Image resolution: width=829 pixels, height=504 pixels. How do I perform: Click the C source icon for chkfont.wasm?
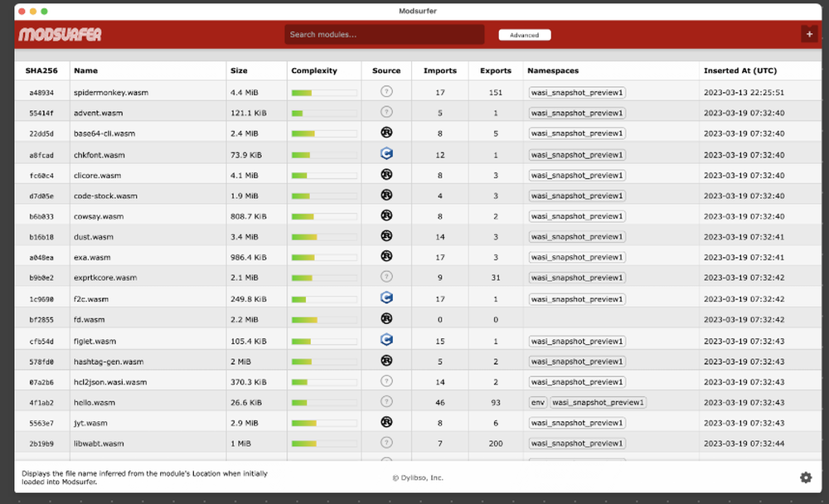pyautogui.click(x=386, y=154)
